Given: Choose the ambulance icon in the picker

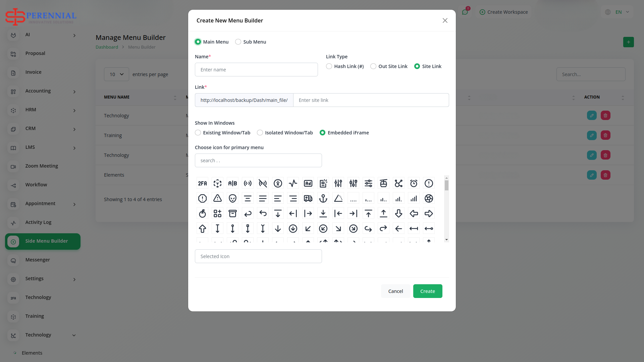Looking at the screenshot, I should click(308, 198).
